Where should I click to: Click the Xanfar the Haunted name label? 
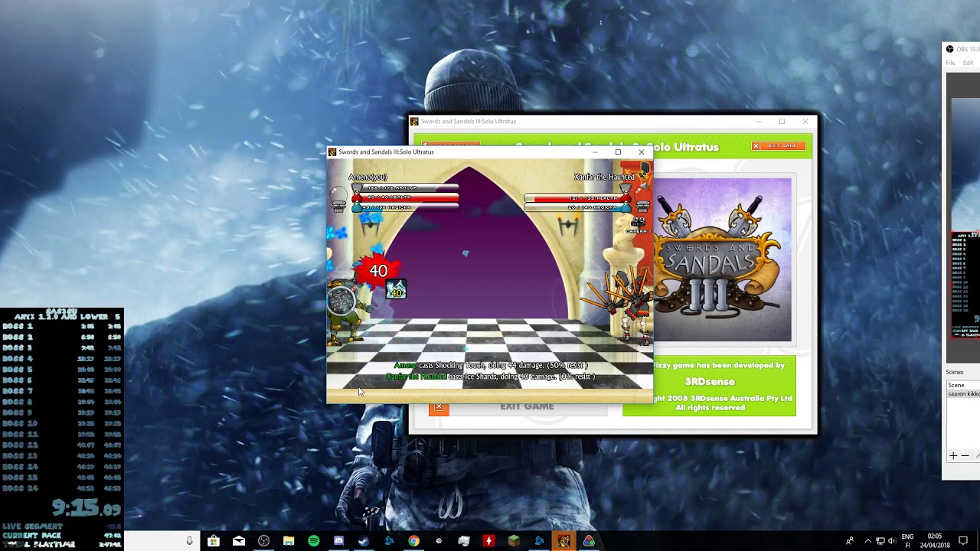tap(604, 177)
